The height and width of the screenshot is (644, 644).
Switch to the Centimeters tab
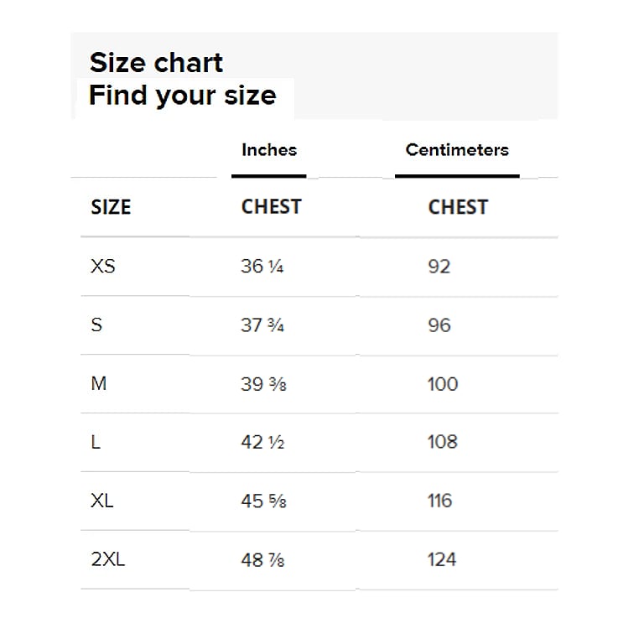tap(457, 151)
